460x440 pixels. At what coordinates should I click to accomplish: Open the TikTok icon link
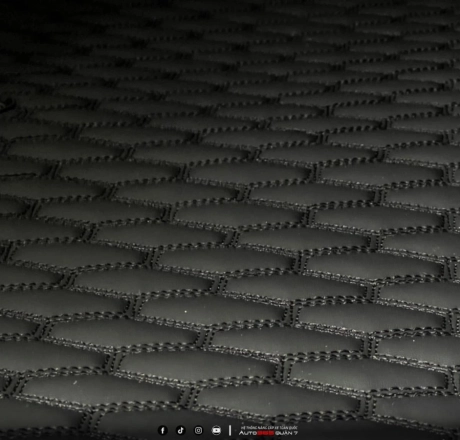point(181,430)
